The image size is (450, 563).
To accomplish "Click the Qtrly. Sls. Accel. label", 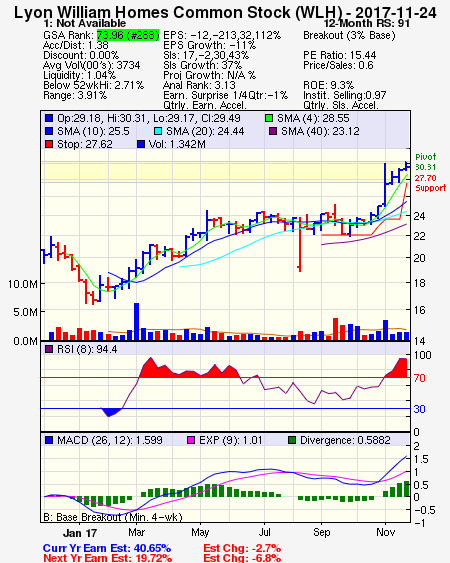I will pos(341,105).
